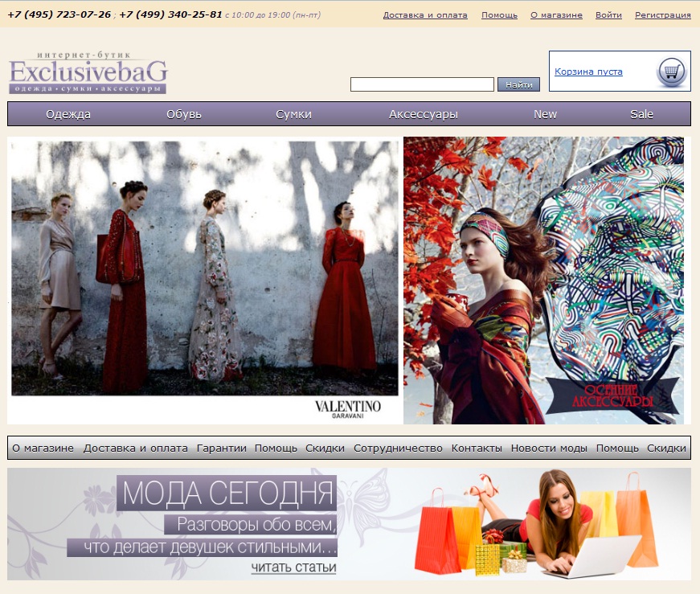Open the Обувь category
The height and width of the screenshot is (594, 700).
coord(184,114)
